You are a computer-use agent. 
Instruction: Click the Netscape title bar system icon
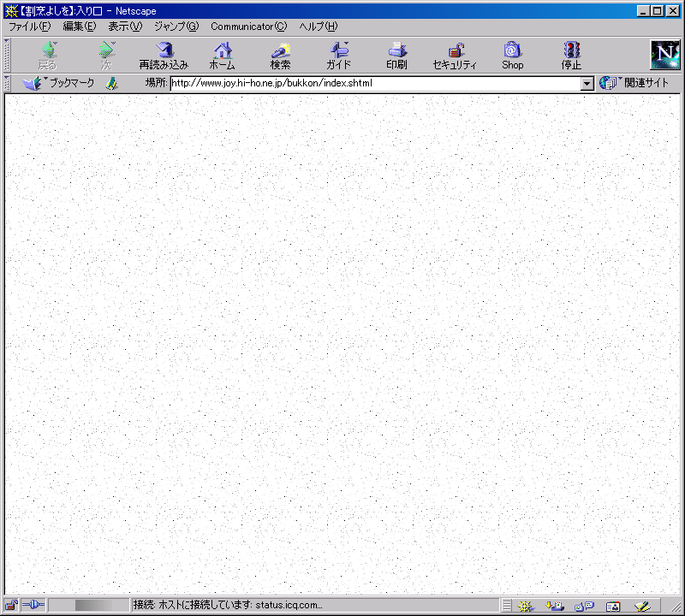(x=11, y=11)
